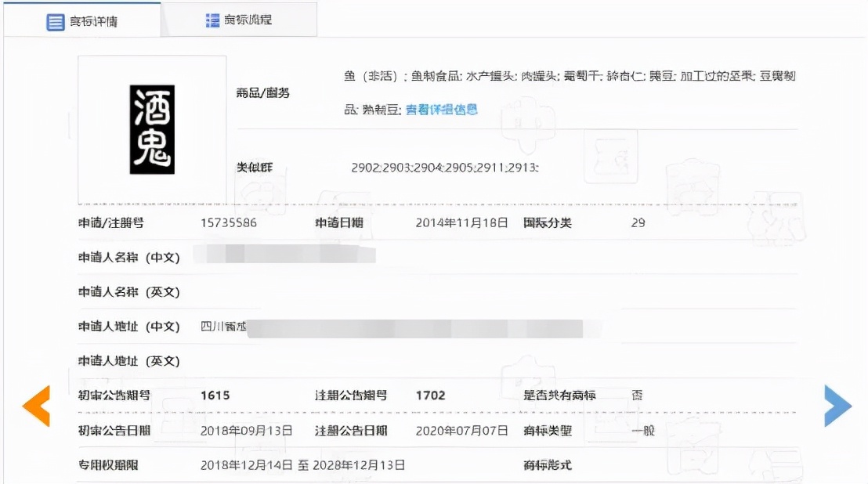Select preliminary announcement issue 1615
Screen dimensions: 868x484
click(x=215, y=396)
